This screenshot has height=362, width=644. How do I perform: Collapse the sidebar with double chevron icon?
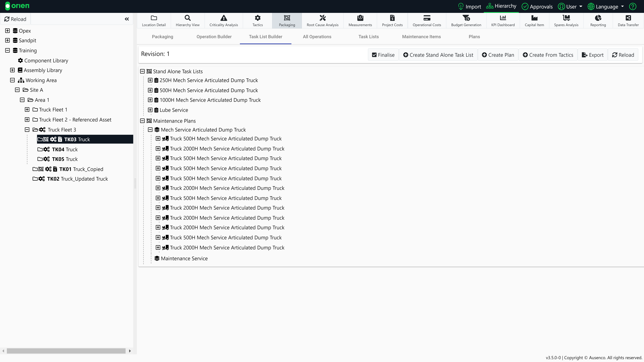pos(127,19)
